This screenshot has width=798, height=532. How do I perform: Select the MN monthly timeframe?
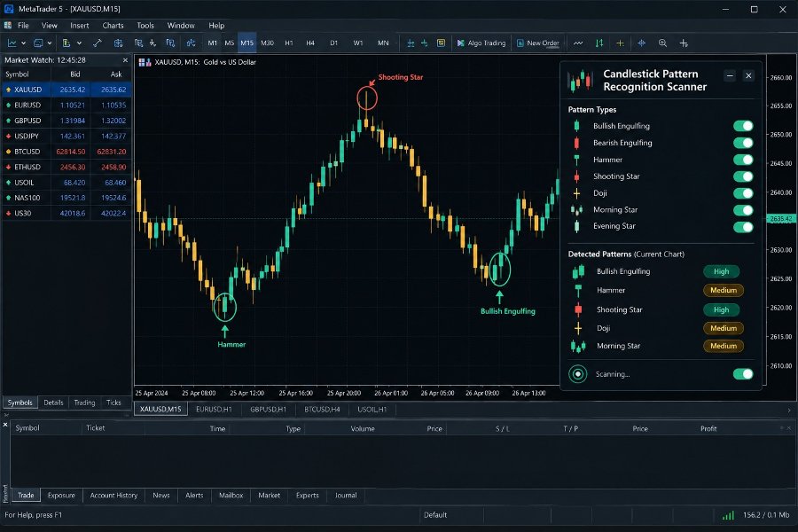click(383, 43)
